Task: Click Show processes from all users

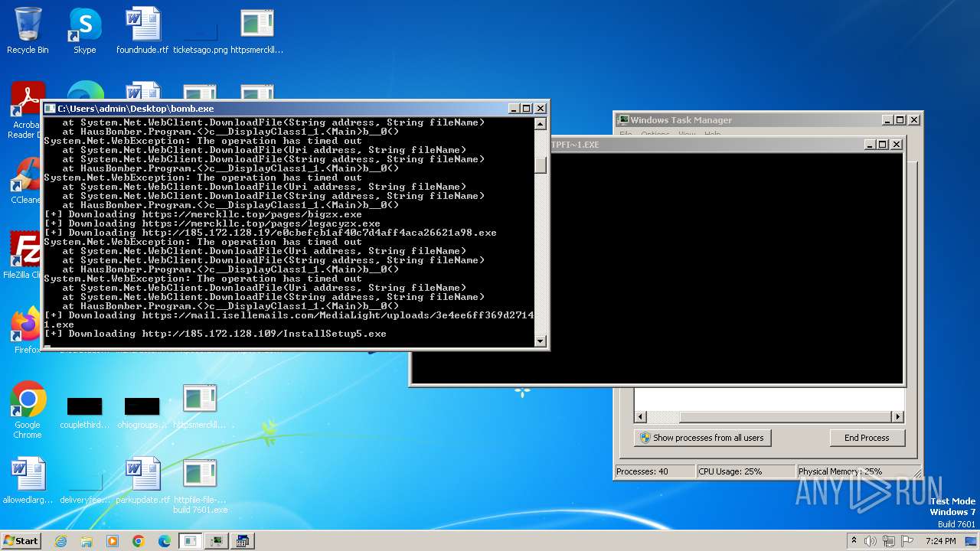Action: 702,438
